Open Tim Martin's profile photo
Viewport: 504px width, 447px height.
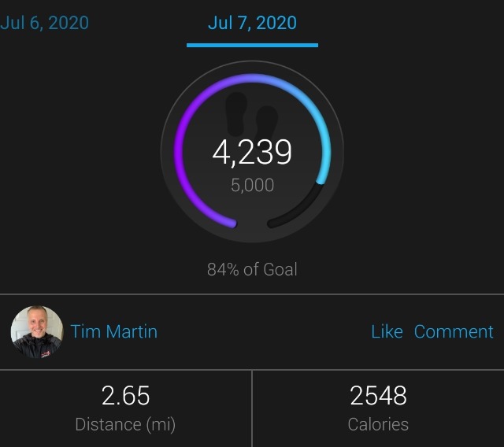37,332
